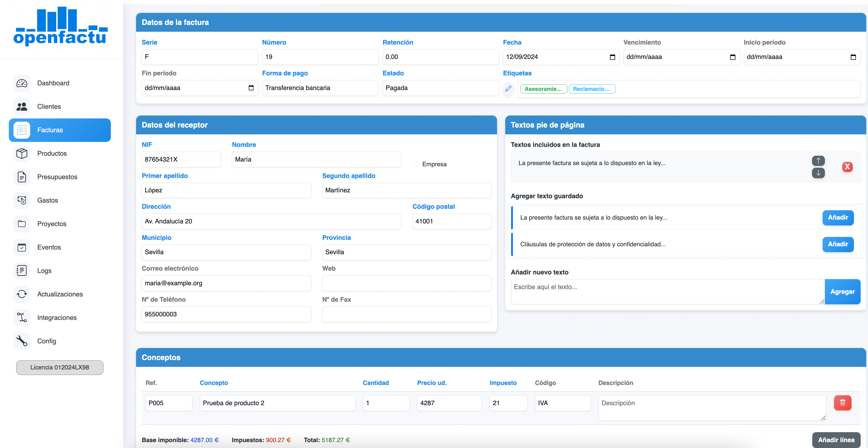Viewport: 868px width, 448px height.
Task: Toggle the Empresa checkbox
Action: tap(416, 164)
